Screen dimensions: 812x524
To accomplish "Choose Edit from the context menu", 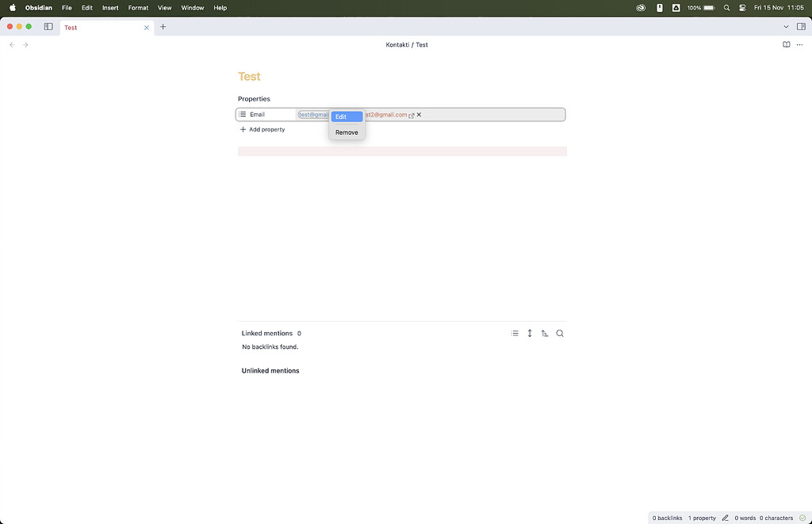I will click(x=347, y=117).
